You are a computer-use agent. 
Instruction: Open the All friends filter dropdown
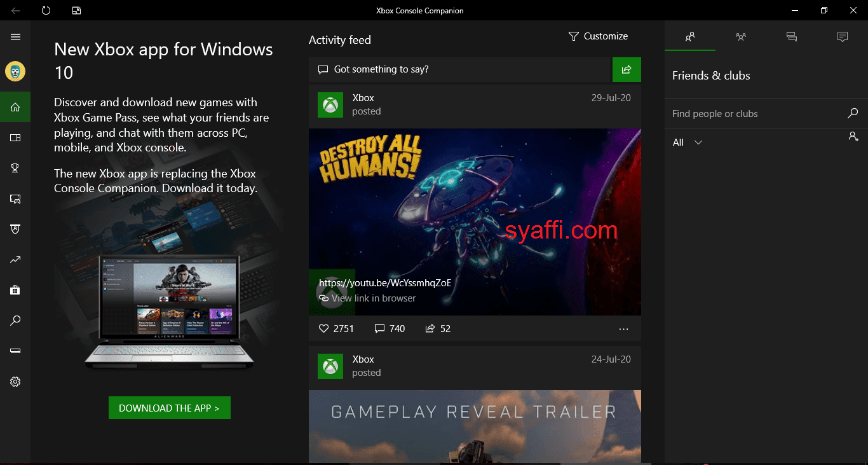coord(687,142)
